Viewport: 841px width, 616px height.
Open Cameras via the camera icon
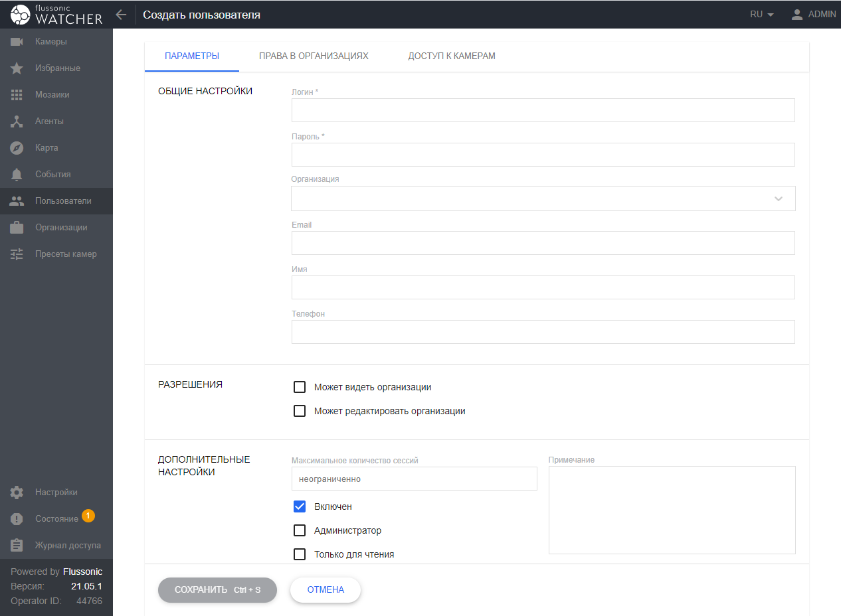[x=17, y=42]
